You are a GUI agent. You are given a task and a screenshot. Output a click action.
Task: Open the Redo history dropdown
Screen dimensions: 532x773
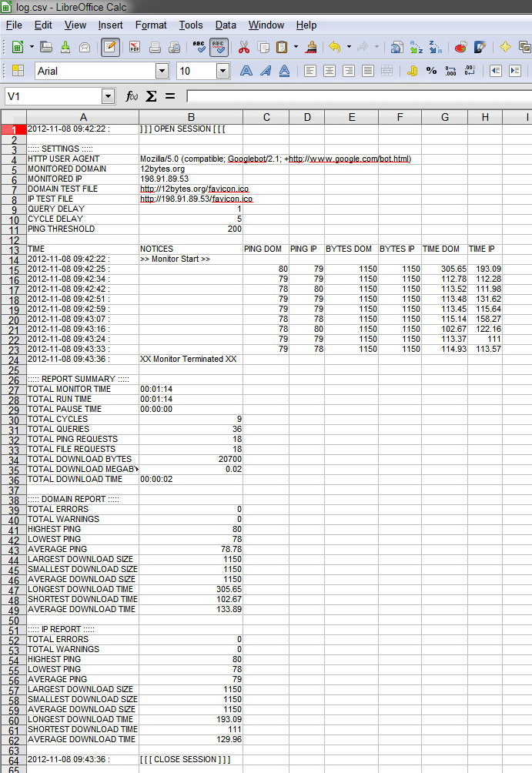click(377, 47)
